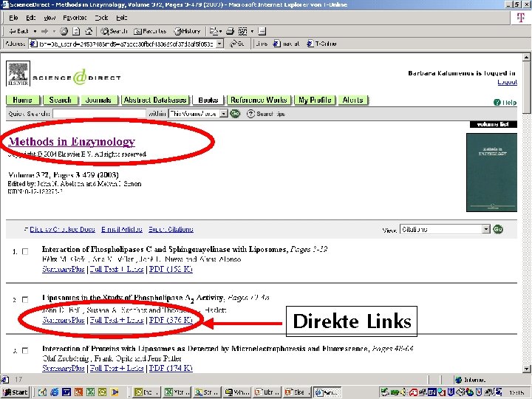532x399 pixels.
Task: Open Internet Explorer quick launch icon
Action: click(x=54, y=392)
